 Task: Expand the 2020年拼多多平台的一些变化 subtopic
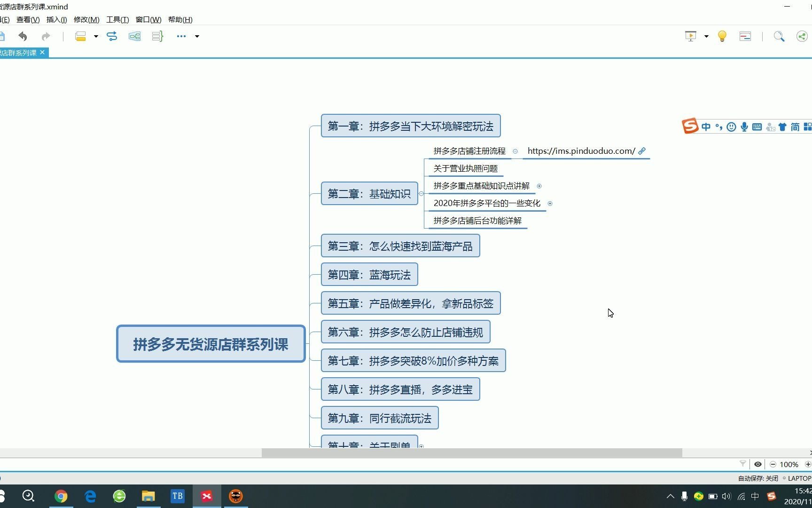click(550, 204)
